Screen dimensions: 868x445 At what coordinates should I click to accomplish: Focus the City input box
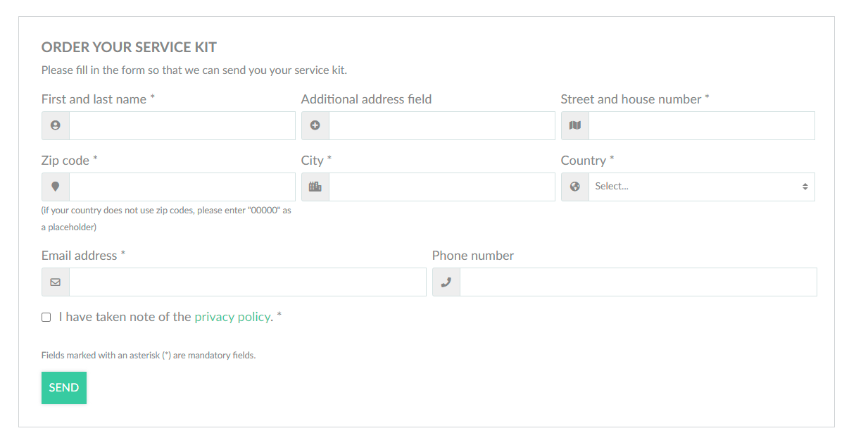(442, 187)
